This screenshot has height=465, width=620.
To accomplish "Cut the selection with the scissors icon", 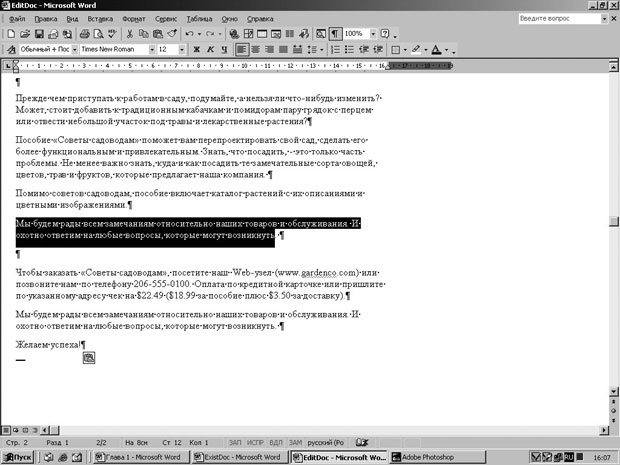I will pos(129,34).
